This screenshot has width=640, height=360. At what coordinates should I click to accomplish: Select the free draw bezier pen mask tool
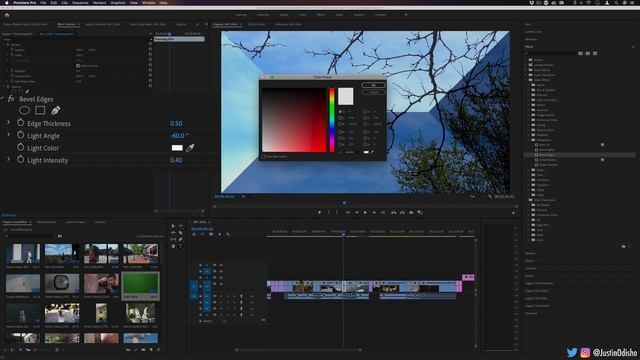pos(56,110)
